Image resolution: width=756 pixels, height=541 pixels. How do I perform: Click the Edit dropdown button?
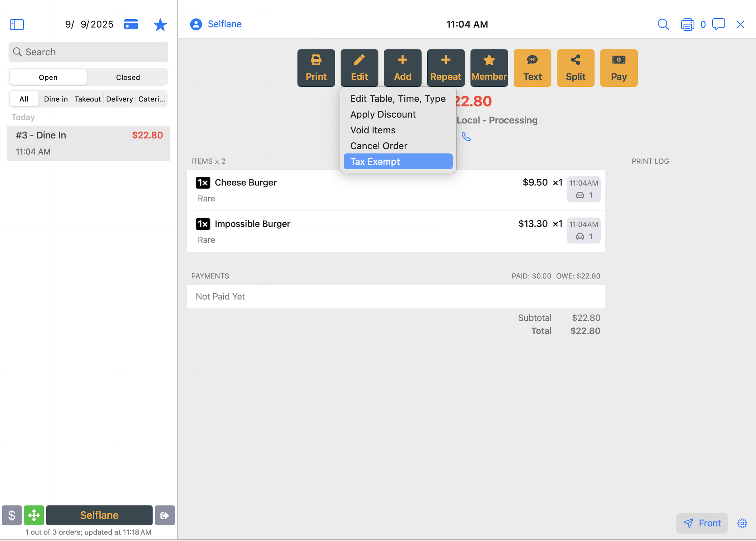pos(359,68)
